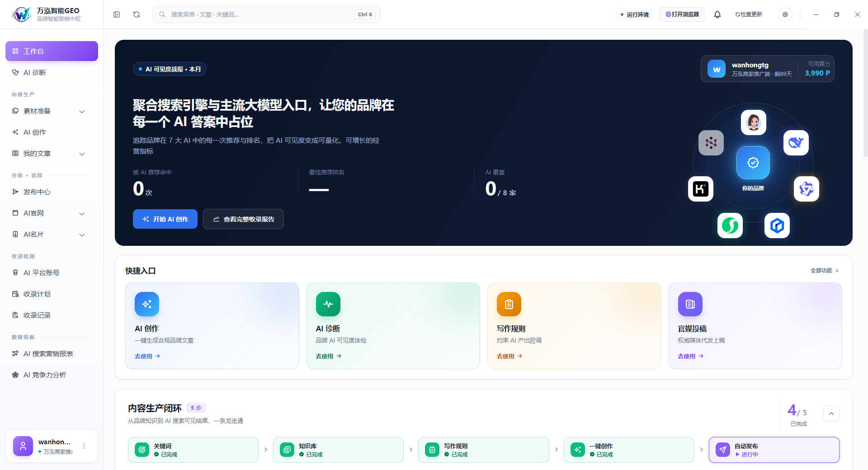This screenshot has height=470, width=868.
Task: Open settings with the top-right gear icon
Action: pos(785,14)
